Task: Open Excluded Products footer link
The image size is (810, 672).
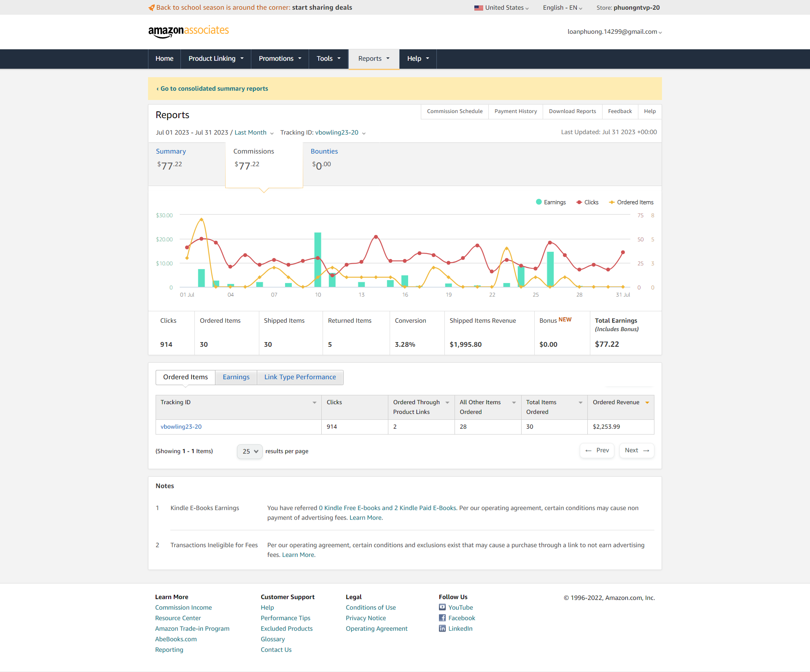Action: pyautogui.click(x=287, y=629)
